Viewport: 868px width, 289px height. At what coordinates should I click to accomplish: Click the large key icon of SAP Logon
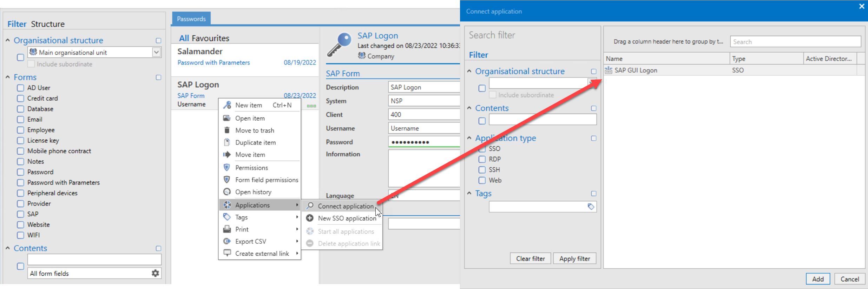[x=339, y=45]
